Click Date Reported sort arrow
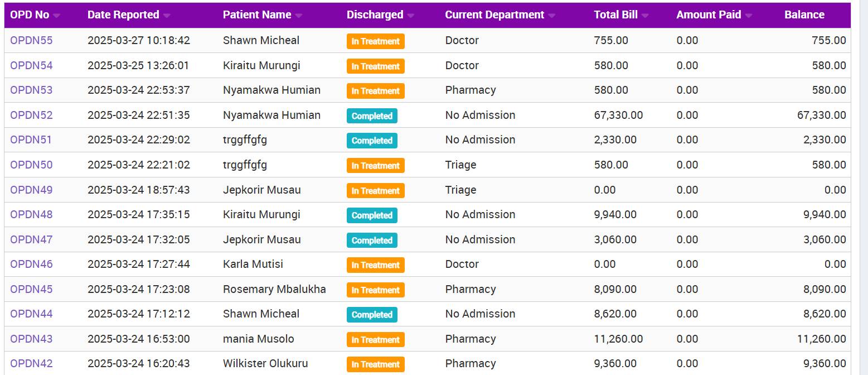The image size is (868, 375). 167,16
